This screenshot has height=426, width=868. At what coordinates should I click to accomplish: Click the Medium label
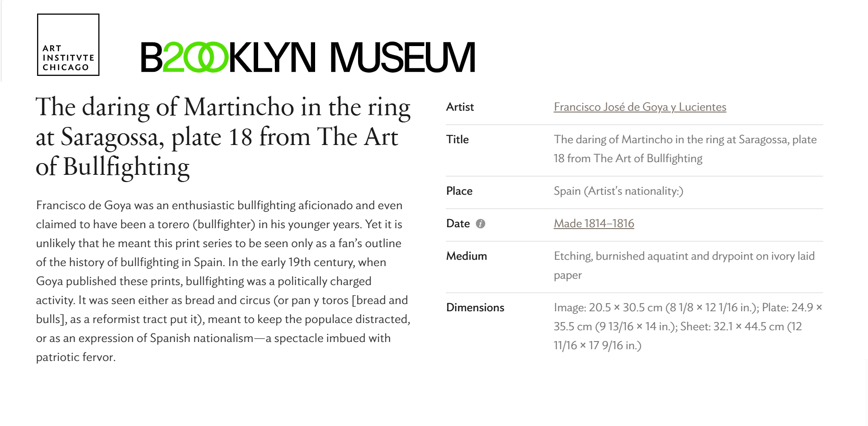pos(467,256)
